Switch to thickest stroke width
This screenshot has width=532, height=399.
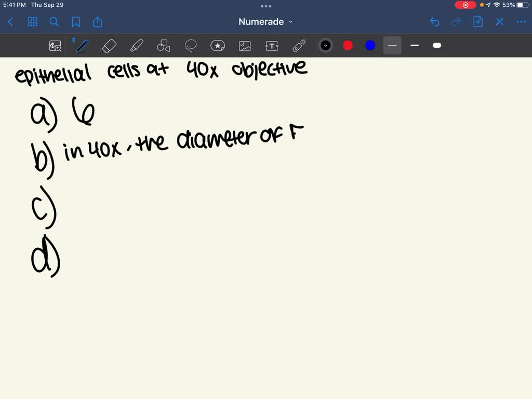(x=437, y=46)
